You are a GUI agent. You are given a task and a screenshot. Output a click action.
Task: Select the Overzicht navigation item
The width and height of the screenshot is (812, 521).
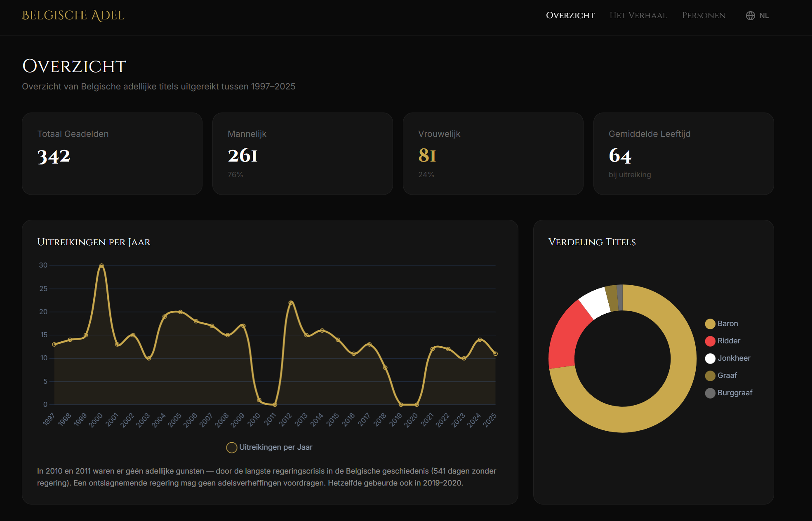click(570, 16)
